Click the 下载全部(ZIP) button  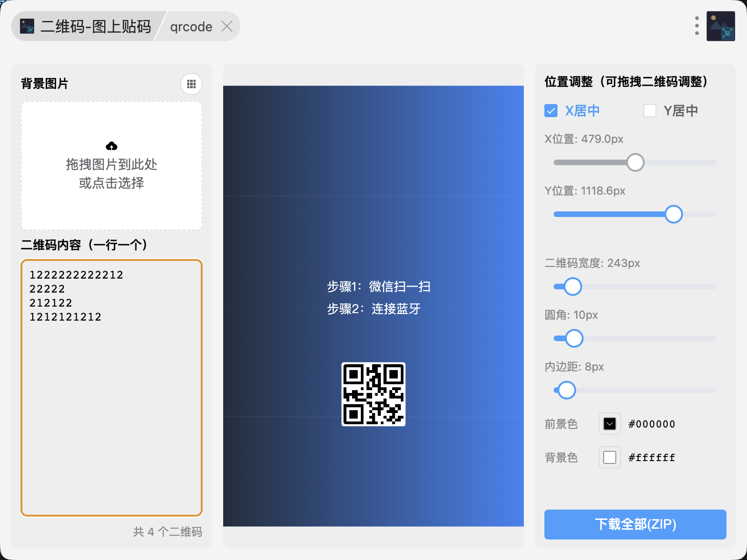coord(635,524)
